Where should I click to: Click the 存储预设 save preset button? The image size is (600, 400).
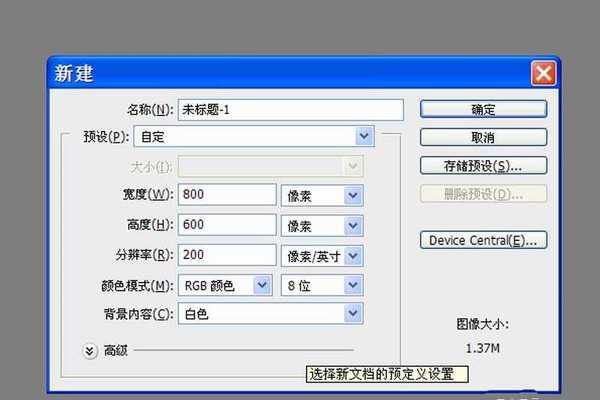click(483, 165)
